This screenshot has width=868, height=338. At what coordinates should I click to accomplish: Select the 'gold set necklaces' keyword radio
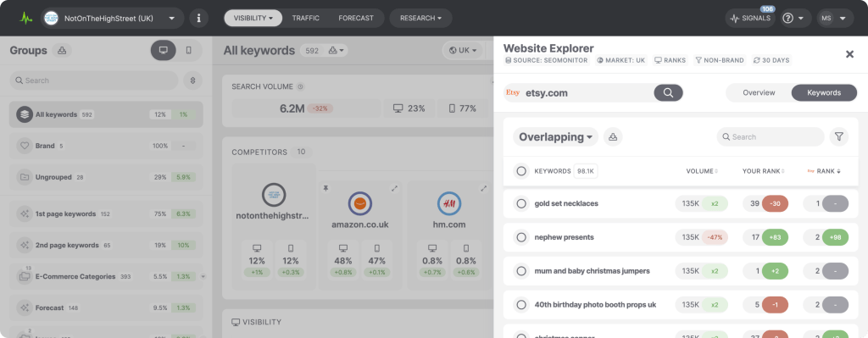click(521, 203)
